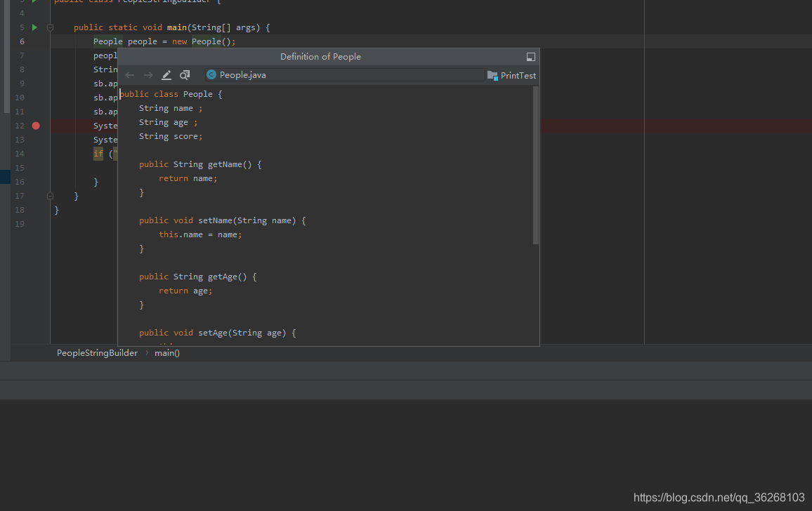
Task: Click the green run arrow on line 5
Action: pyautogui.click(x=34, y=27)
